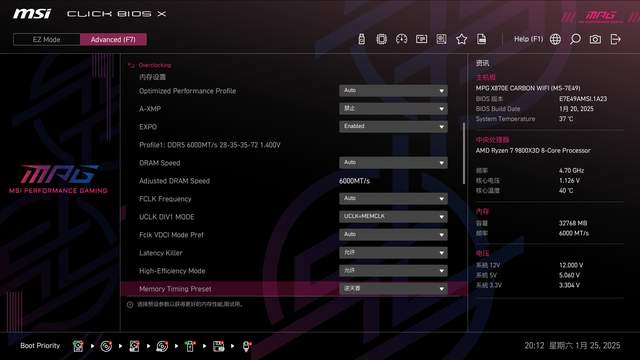Click Latency Killer label

pyautogui.click(x=160, y=253)
